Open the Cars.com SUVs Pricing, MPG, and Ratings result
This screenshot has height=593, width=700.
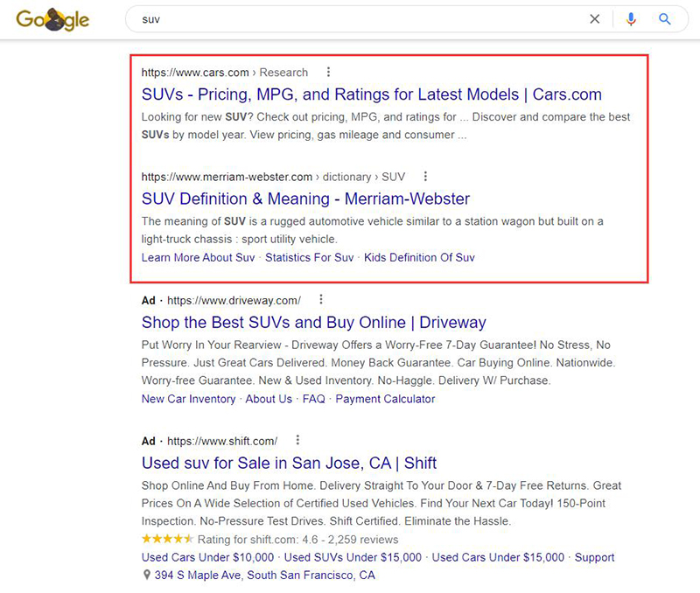pyautogui.click(x=371, y=94)
